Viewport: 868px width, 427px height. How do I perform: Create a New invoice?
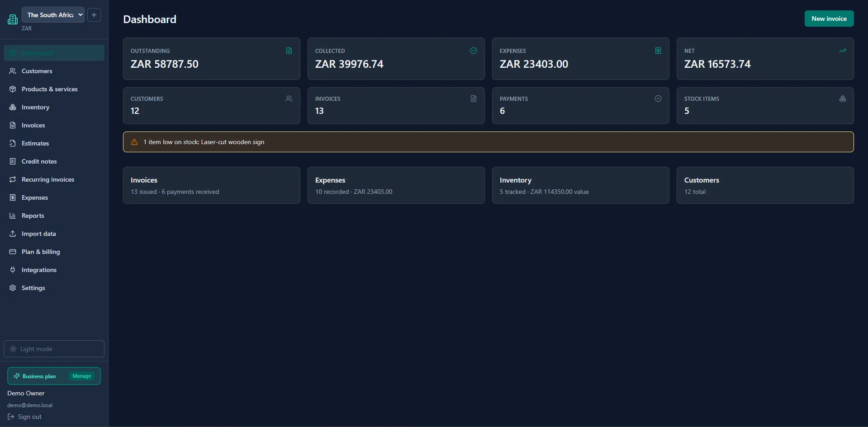coord(829,19)
